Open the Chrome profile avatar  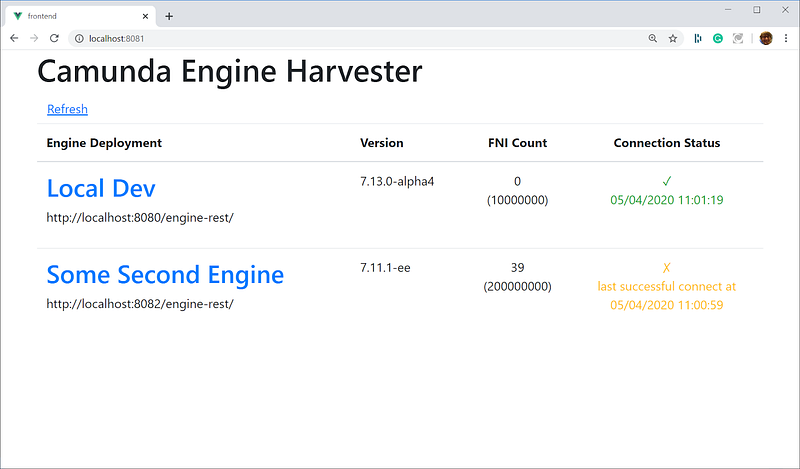766,38
